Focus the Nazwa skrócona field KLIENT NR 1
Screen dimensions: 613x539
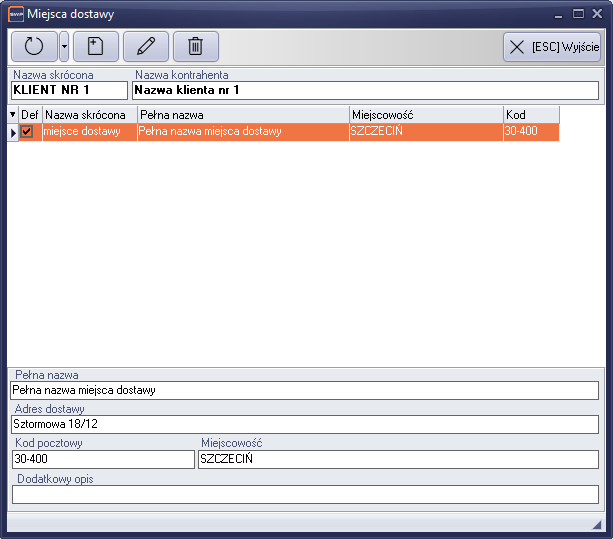coord(69,90)
